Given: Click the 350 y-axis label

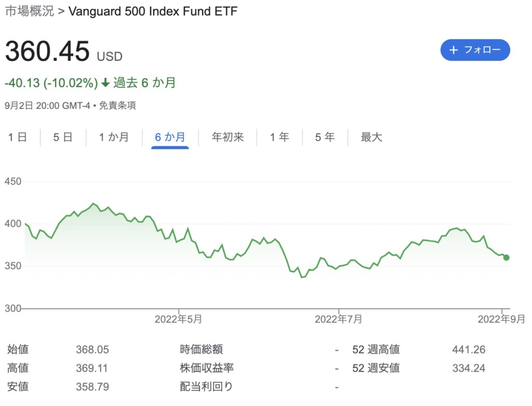Looking at the screenshot, I should [x=13, y=266].
